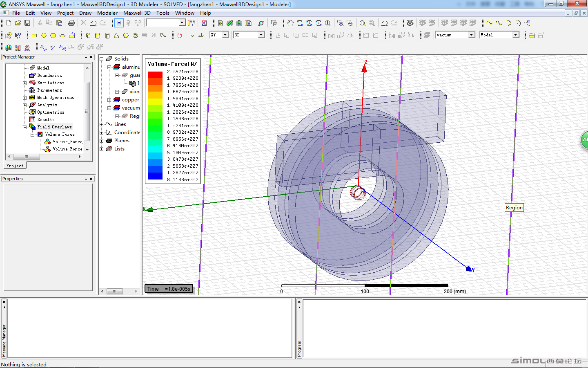The height and width of the screenshot is (368, 588).
Task: Click the dark blue swatch in legend
Action: (x=155, y=176)
